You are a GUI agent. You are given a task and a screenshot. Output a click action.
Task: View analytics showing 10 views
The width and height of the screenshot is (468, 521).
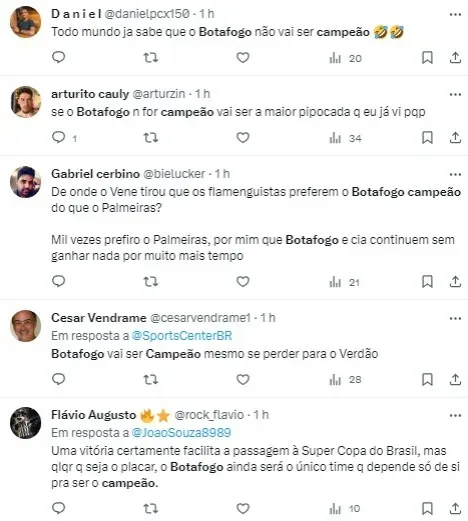pos(345,509)
